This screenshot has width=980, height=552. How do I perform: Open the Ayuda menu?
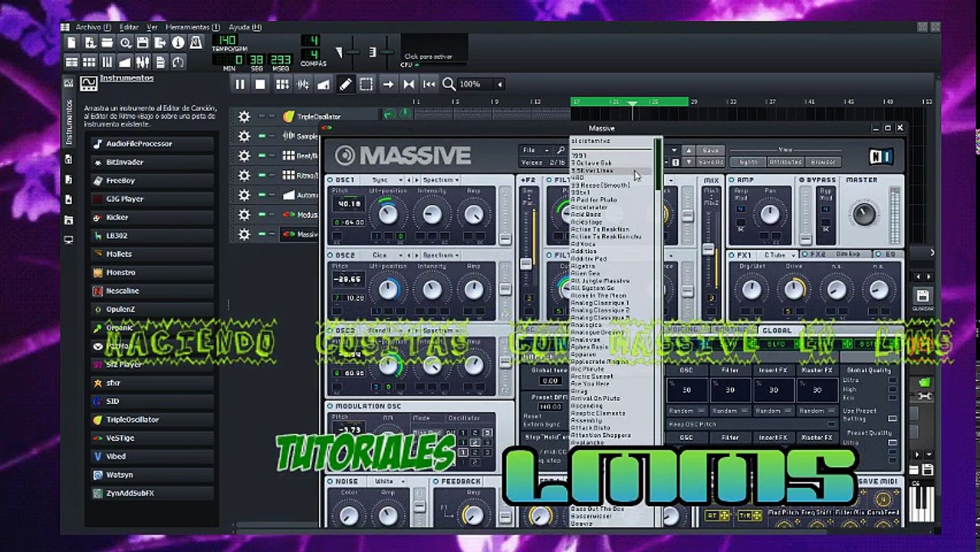pyautogui.click(x=245, y=27)
